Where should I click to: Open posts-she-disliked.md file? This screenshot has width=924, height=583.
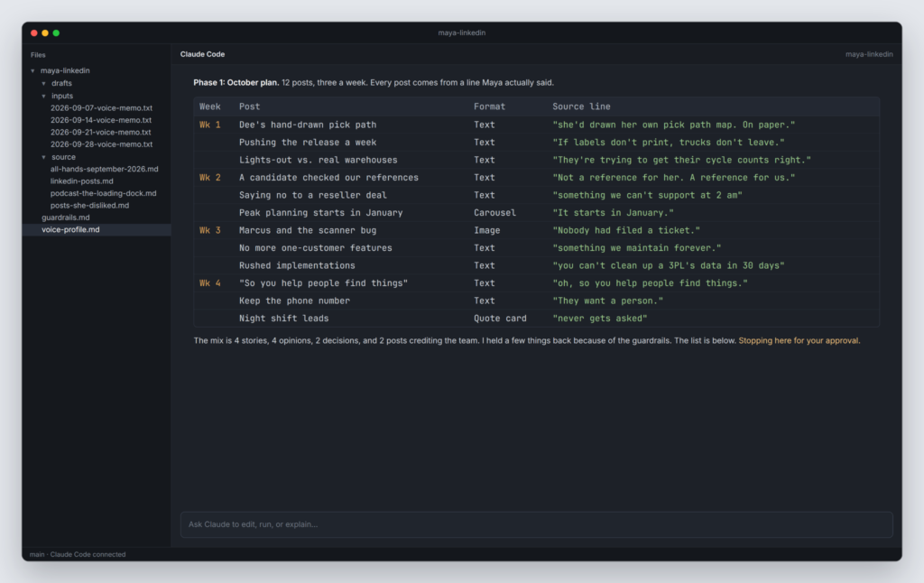pyautogui.click(x=89, y=206)
